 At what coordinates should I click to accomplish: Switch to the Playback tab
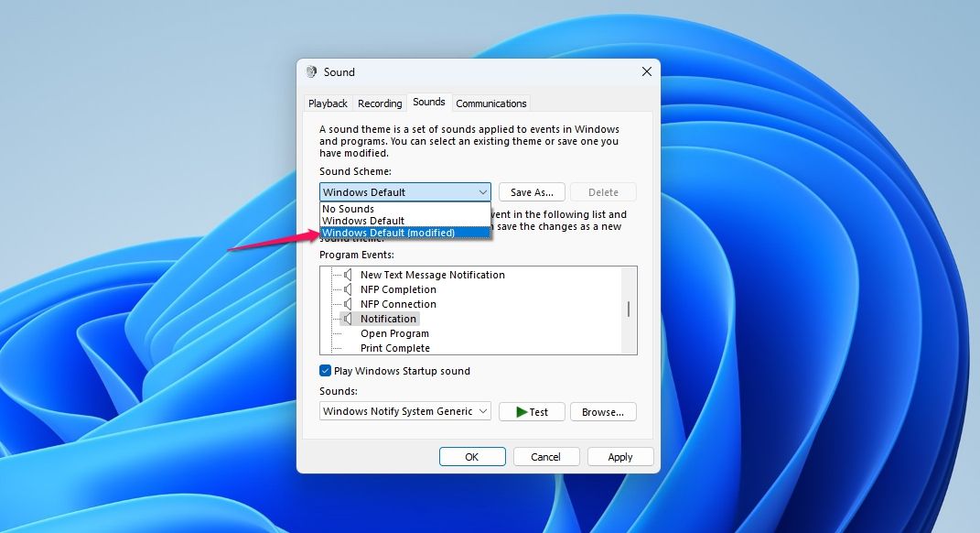328,103
